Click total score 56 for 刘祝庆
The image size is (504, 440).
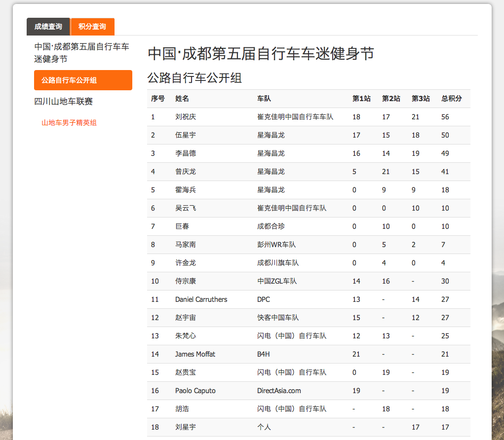[445, 117]
